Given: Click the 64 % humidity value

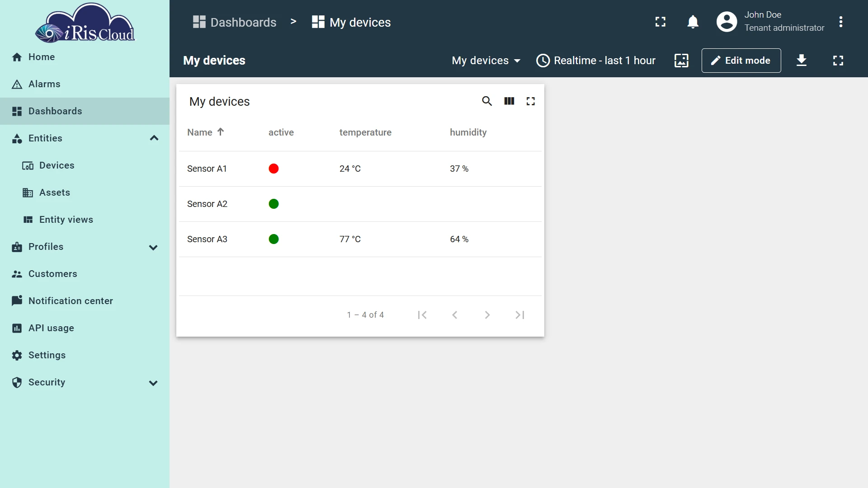Looking at the screenshot, I should [x=459, y=239].
